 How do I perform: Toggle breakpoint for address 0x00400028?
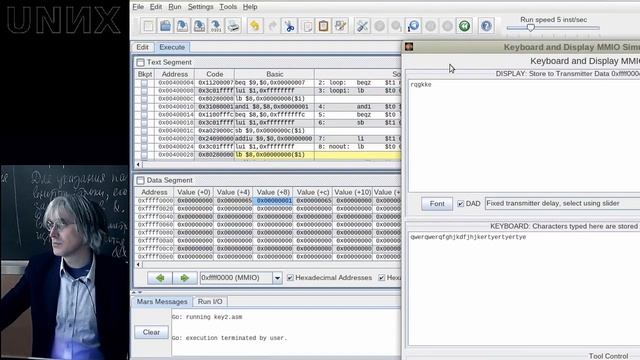[144, 155]
